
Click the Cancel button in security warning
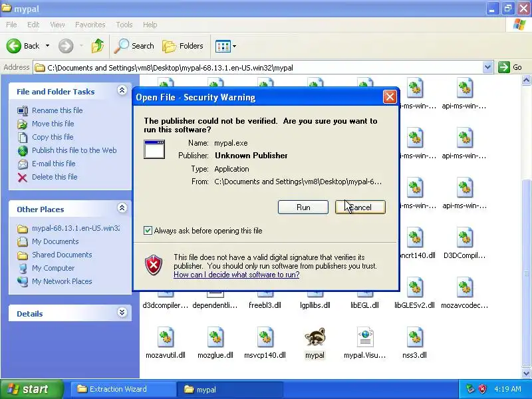360,207
